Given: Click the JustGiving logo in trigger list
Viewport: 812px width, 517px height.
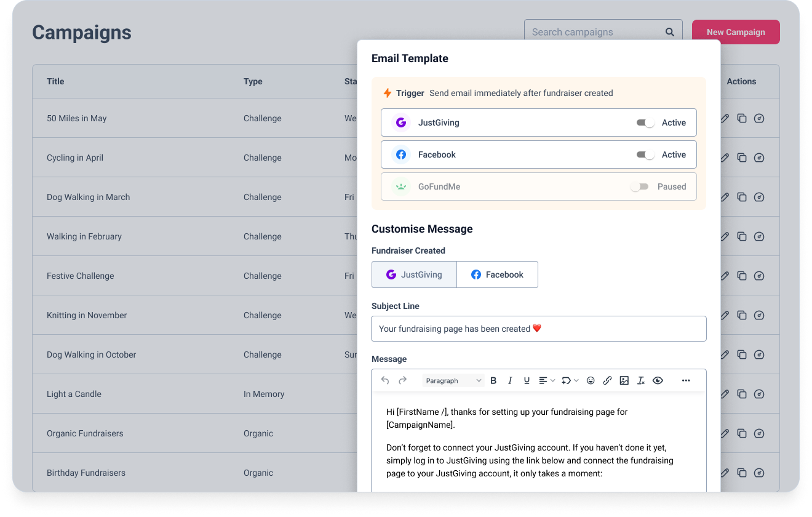Looking at the screenshot, I should pyautogui.click(x=401, y=122).
